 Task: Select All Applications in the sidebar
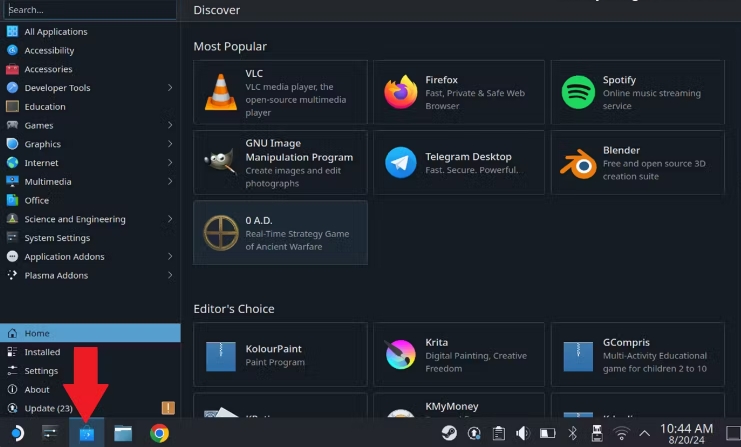coord(90,32)
